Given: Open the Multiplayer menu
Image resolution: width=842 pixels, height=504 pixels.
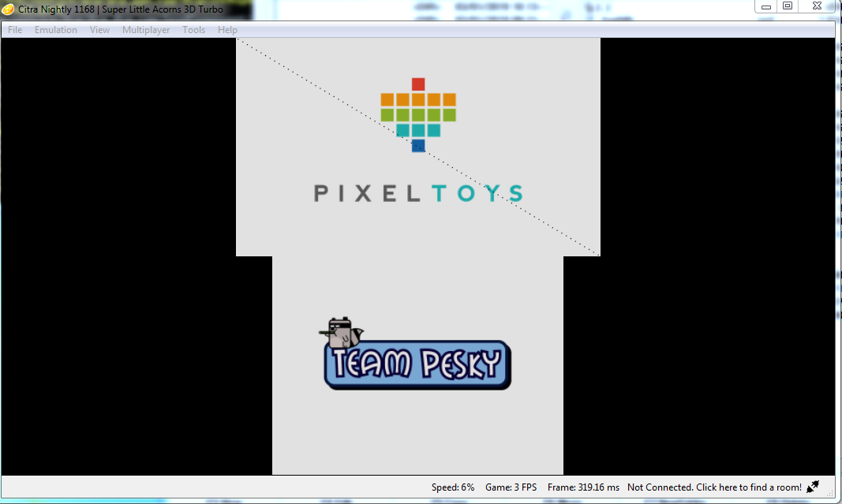Looking at the screenshot, I should point(146,30).
